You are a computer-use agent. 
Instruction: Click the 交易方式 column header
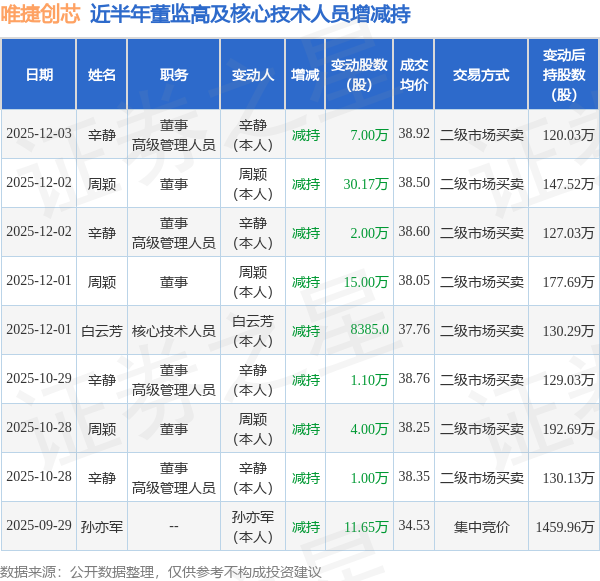(481, 75)
